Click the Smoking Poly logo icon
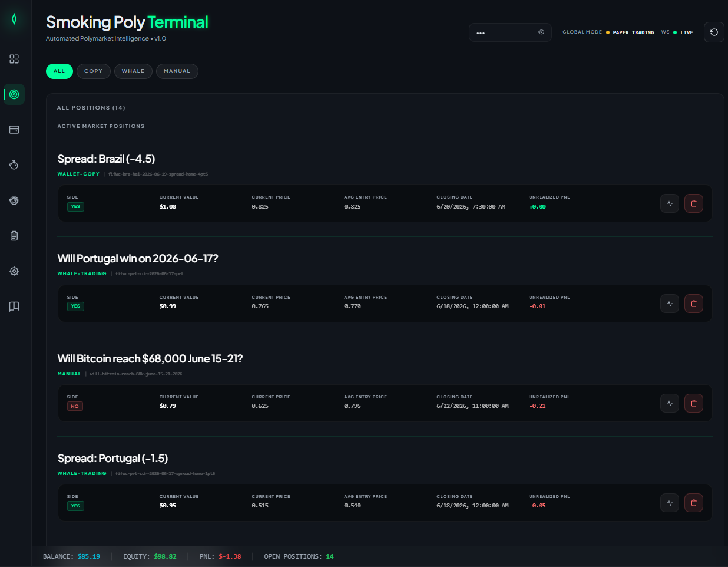Screen dimensions: 728x567 [x=14, y=19]
